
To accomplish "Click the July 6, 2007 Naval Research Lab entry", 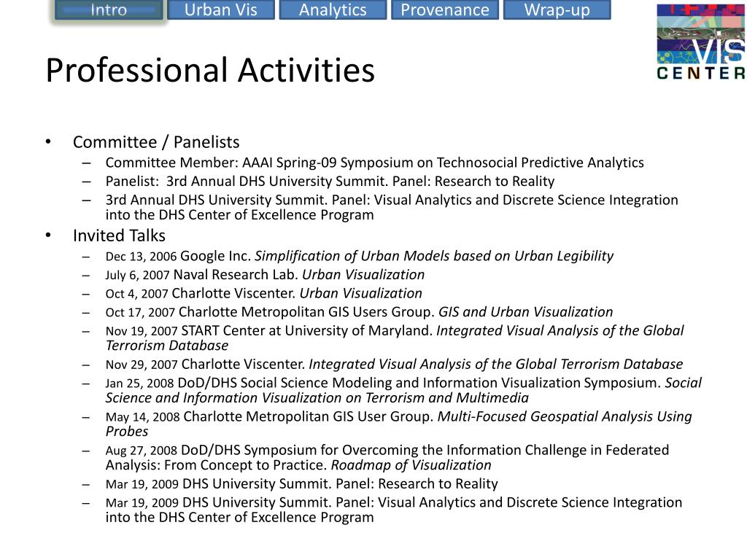I will click(265, 275).
